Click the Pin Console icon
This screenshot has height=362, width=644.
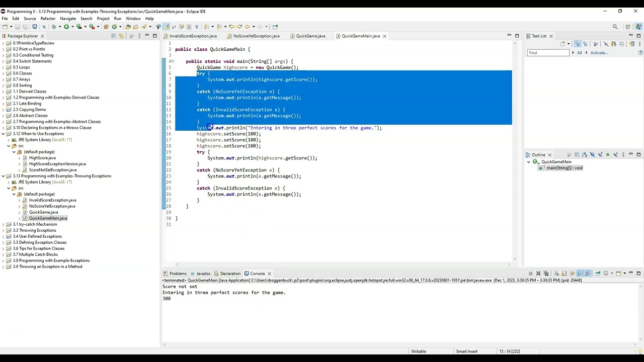point(598,274)
